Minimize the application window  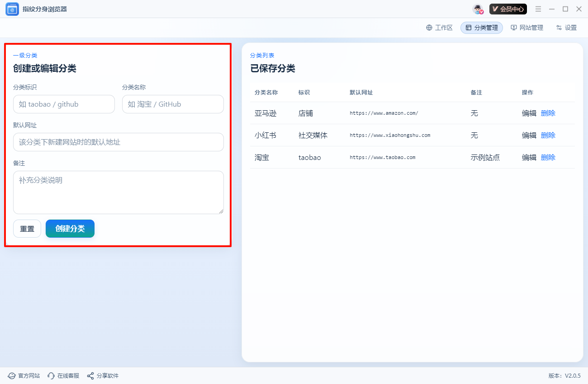click(552, 9)
